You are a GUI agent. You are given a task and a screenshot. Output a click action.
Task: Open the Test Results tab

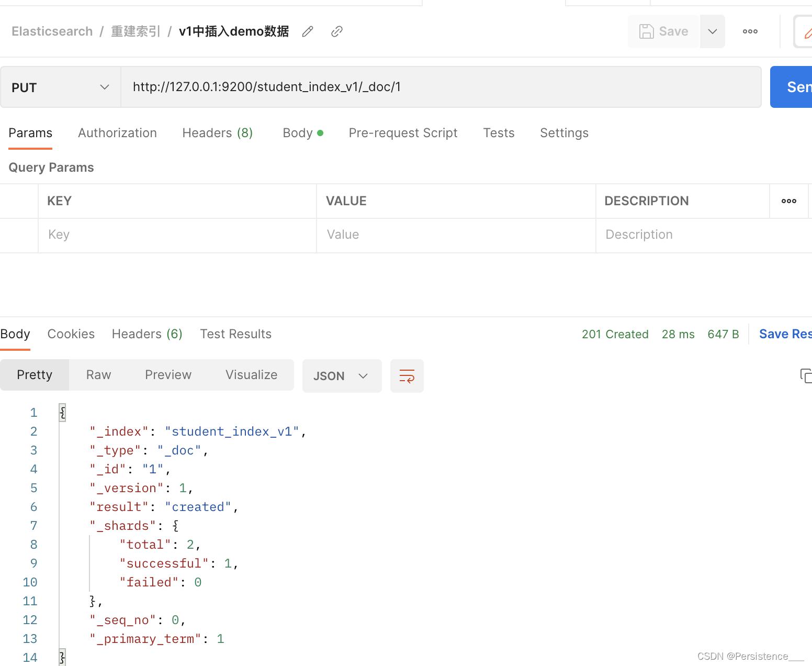[x=235, y=334]
